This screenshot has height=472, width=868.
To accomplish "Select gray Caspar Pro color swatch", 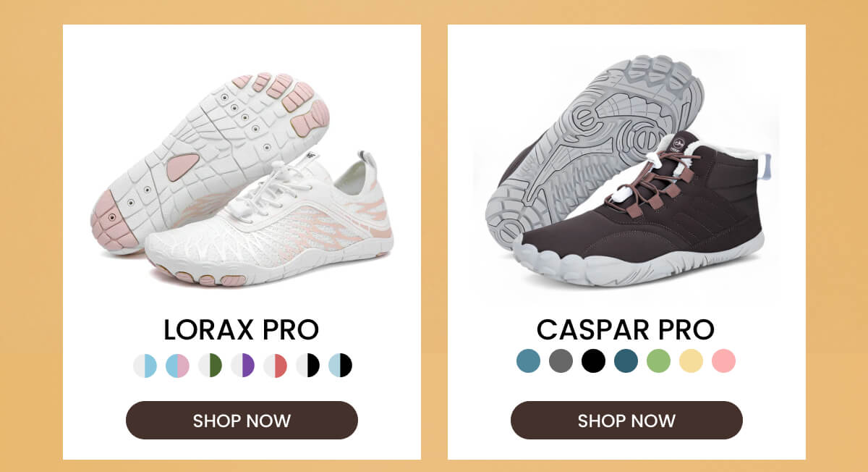I will tap(561, 361).
